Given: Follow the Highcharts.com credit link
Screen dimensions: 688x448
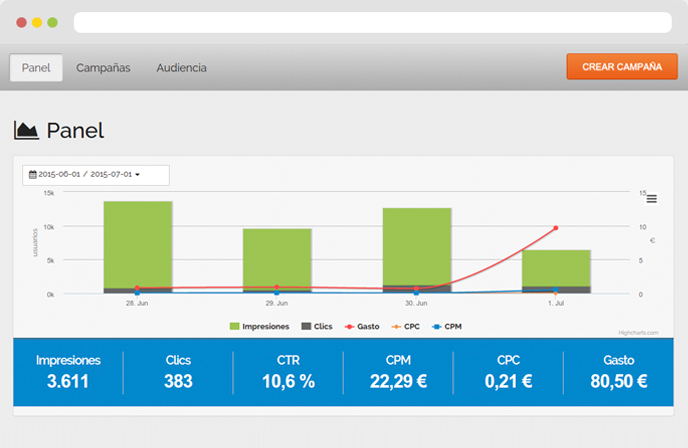Looking at the screenshot, I should (638, 333).
